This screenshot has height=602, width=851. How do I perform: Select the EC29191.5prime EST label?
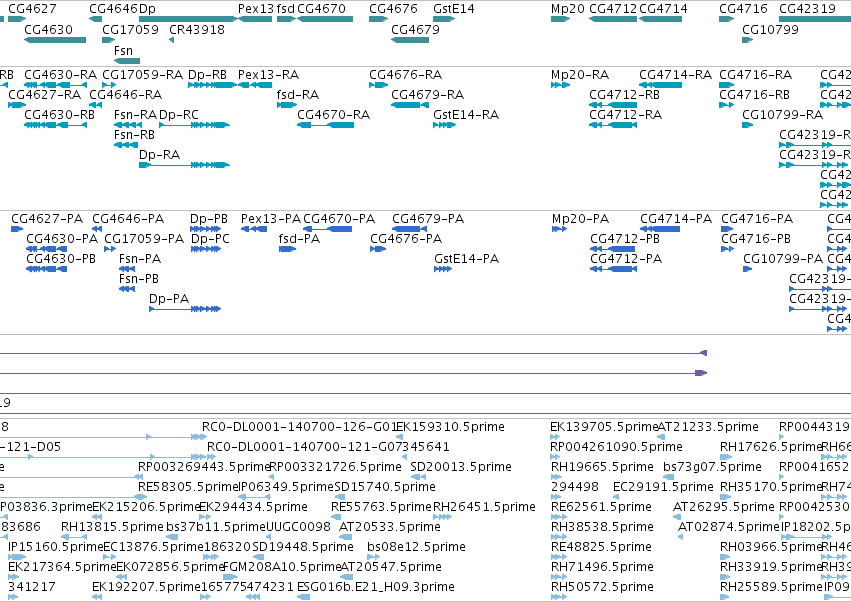click(x=663, y=487)
